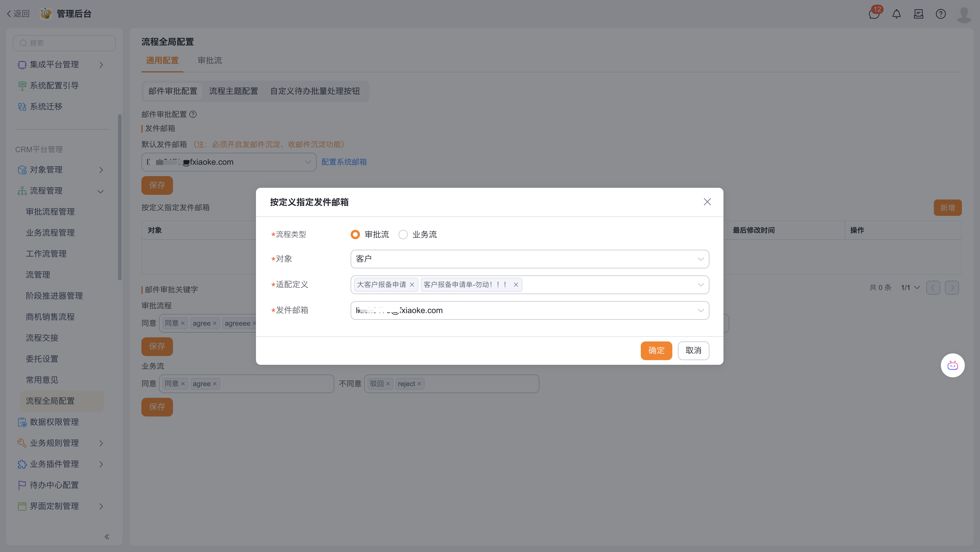Remove the 大客户报备申请 tag
The width and height of the screenshot is (980, 552).
(x=412, y=285)
